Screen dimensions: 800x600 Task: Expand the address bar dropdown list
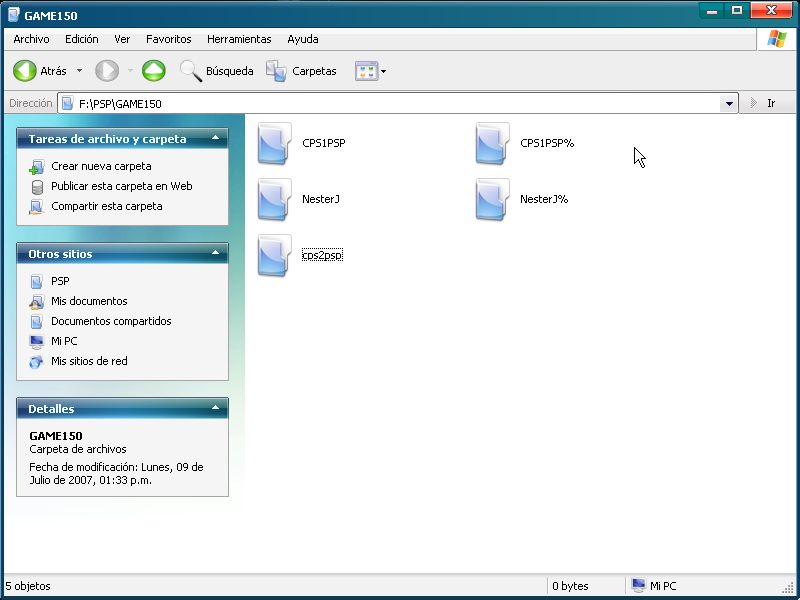point(730,104)
